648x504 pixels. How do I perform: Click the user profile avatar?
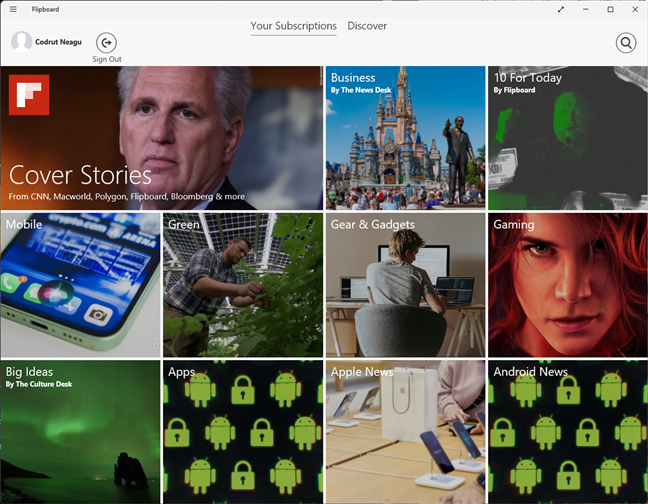pos(21,41)
